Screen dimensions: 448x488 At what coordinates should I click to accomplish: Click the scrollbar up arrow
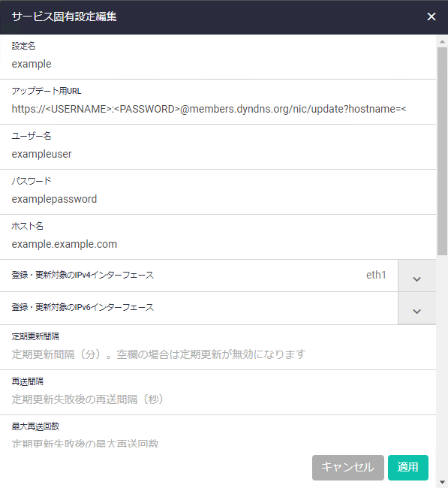pyautogui.click(x=442, y=41)
